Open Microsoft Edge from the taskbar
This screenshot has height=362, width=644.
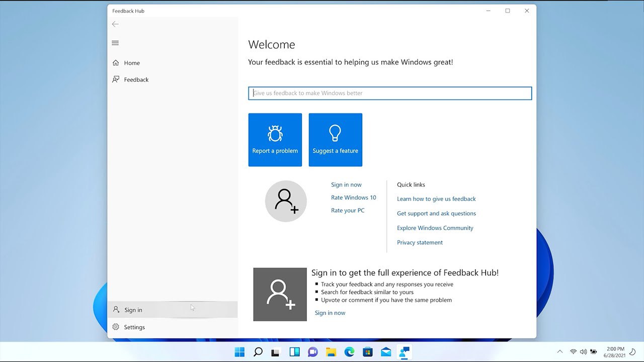coord(349,352)
